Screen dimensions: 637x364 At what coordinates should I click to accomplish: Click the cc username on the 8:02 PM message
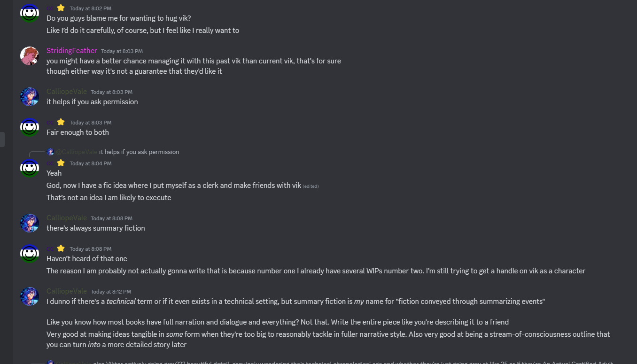tap(50, 8)
